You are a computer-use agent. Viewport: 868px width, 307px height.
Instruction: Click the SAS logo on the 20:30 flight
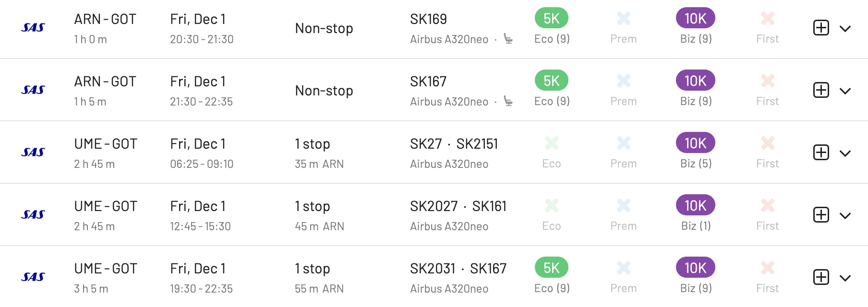point(33,28)
